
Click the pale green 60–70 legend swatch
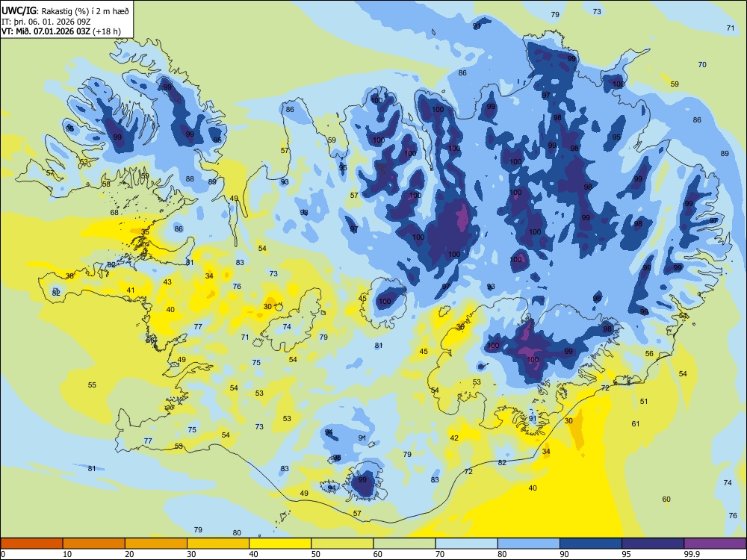click(404, 544)
